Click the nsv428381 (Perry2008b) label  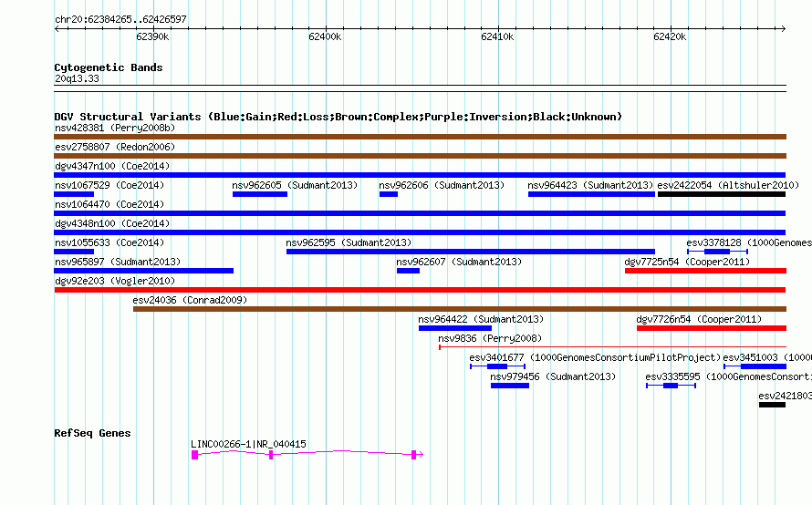coord(115,128)
